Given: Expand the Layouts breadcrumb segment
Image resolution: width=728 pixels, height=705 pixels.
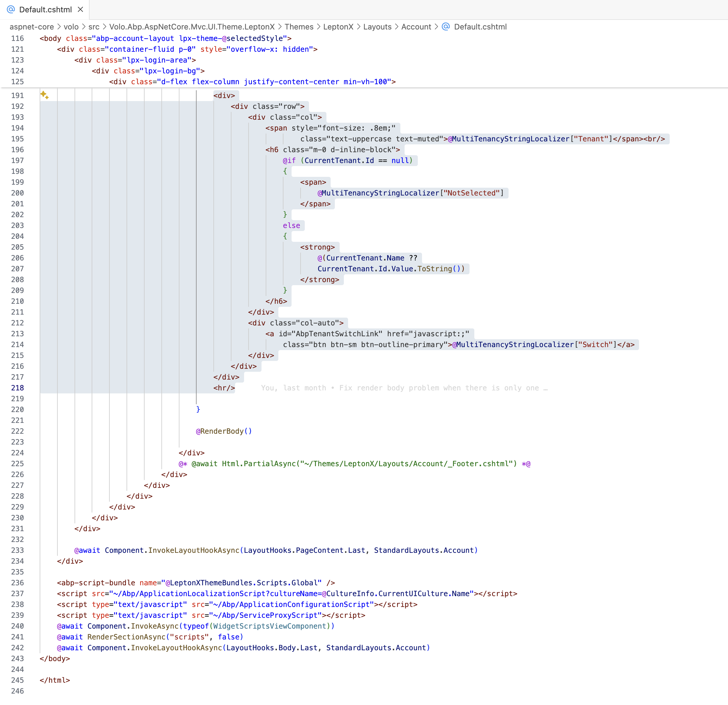Looking at the screenshot, I should [x=377, y=27].
